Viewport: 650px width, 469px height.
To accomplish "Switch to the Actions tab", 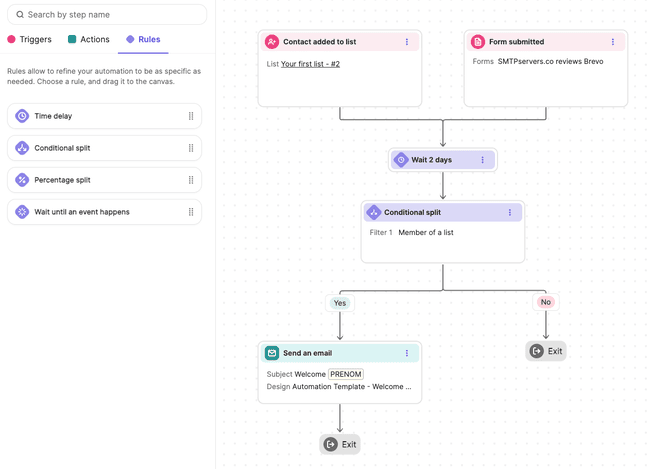I will [x=88, y=40].
